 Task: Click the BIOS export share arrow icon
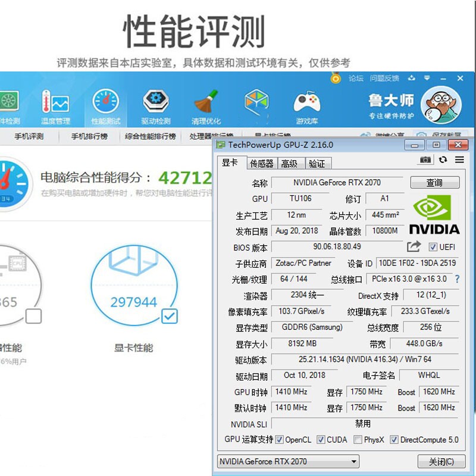(x=414, y=246)
